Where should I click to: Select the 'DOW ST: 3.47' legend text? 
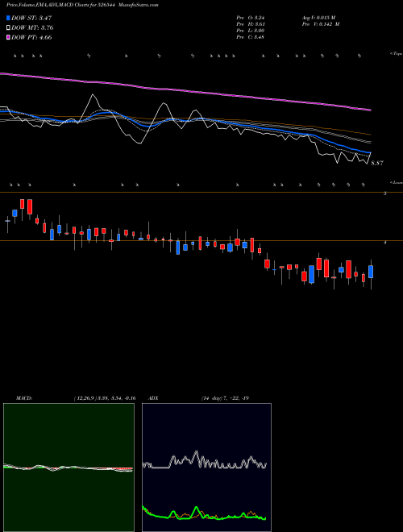tap(31, 18)
